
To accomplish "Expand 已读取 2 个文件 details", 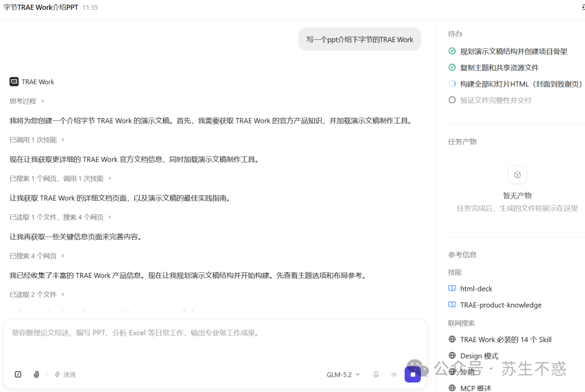I will coord(37,295).
